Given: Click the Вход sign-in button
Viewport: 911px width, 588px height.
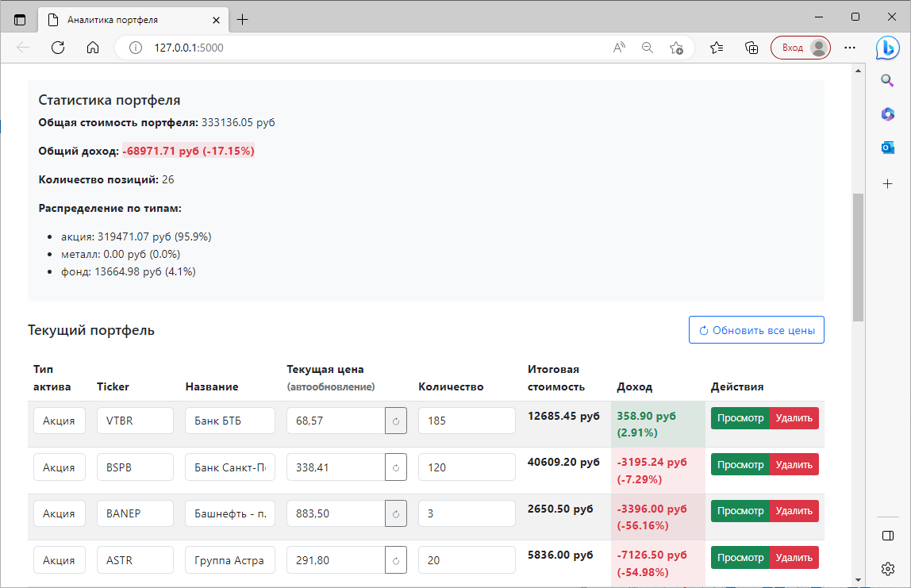Looking at the screenshot, I should [x=800, y=48].
